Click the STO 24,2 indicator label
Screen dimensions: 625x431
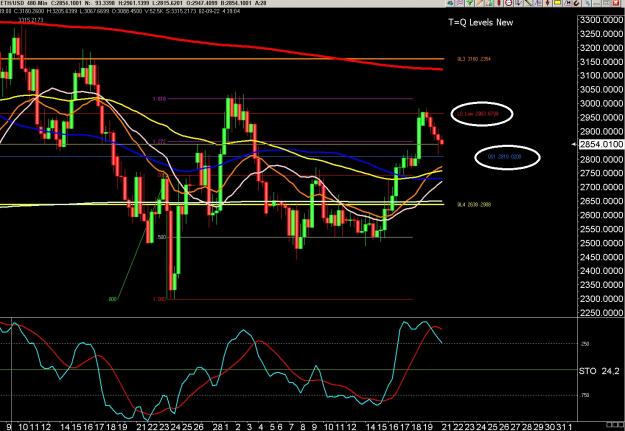[x=599, y=371]
